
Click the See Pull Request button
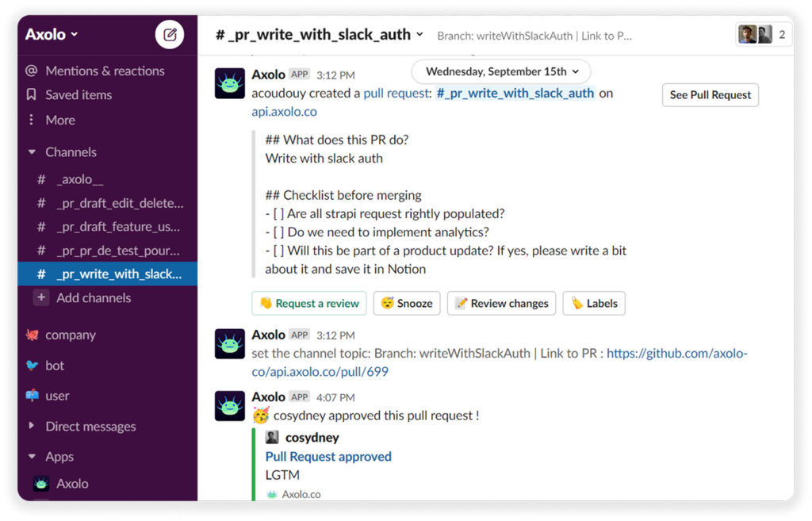click(710, 95)
